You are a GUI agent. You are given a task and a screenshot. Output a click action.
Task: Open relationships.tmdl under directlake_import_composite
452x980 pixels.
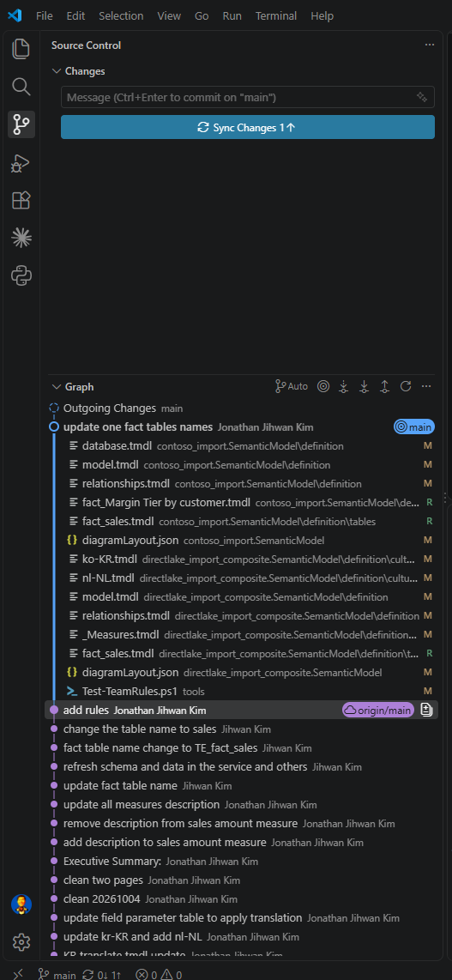click(x=242, y=615)
